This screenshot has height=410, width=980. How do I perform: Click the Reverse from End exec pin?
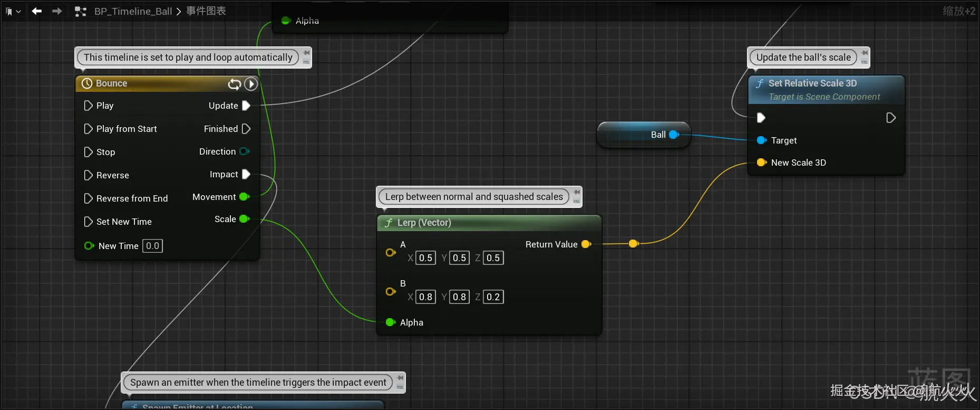pos(88,198)
